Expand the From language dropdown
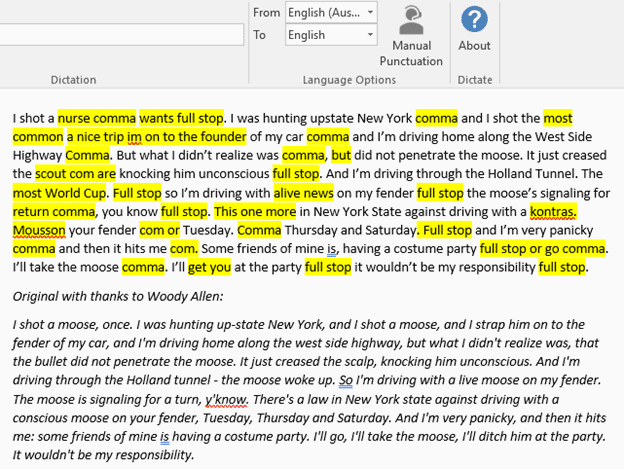Screen dimensions: 624x469 (x=371, y=12)
